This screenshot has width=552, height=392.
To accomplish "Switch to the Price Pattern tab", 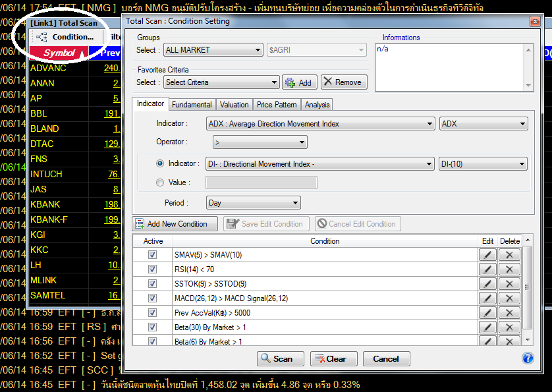I will pos(277,105).
